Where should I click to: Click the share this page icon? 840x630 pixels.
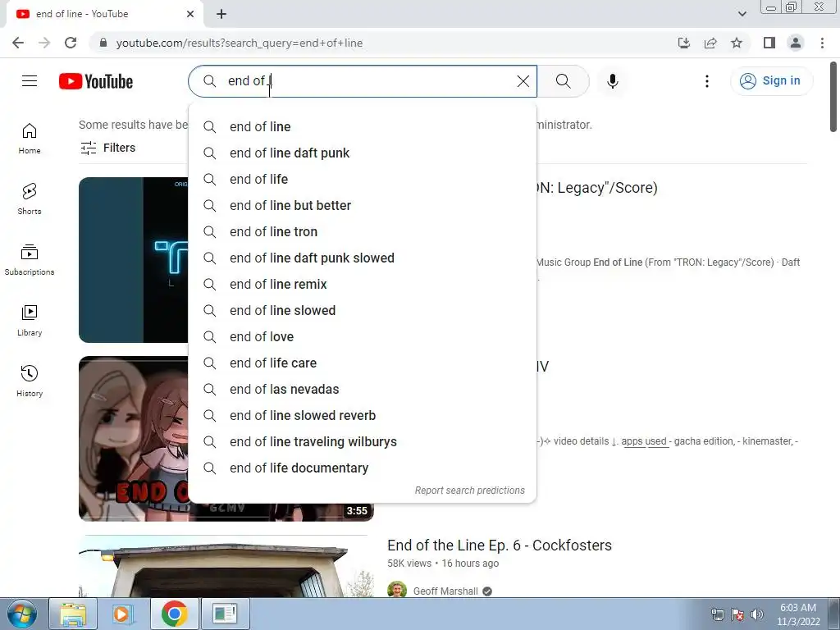click(710, 43)
